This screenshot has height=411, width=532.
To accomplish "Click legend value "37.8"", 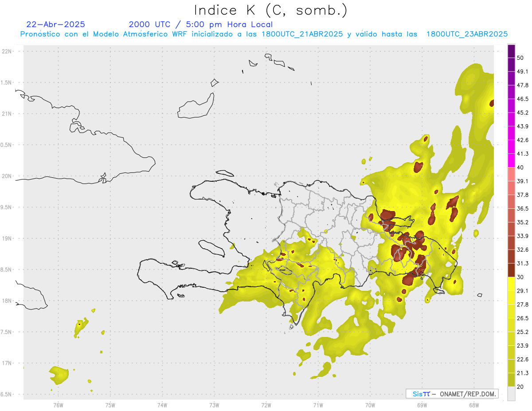I will 523,195.
